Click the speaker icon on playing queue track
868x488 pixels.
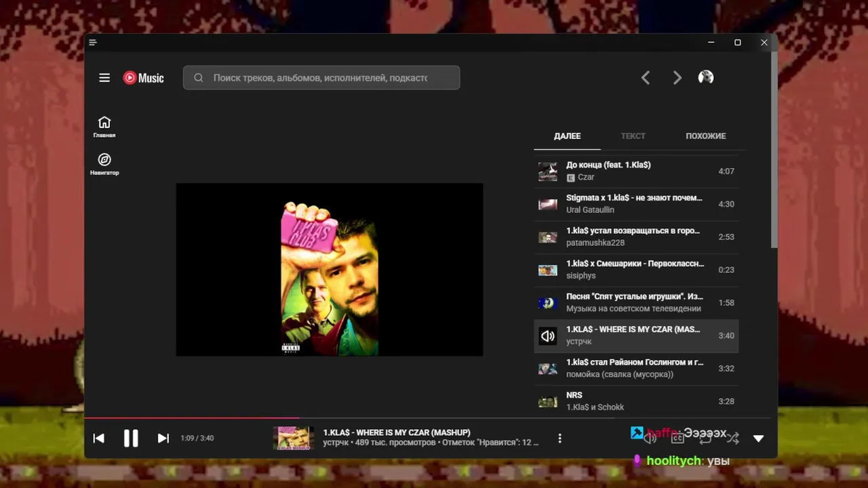(548, 335)
